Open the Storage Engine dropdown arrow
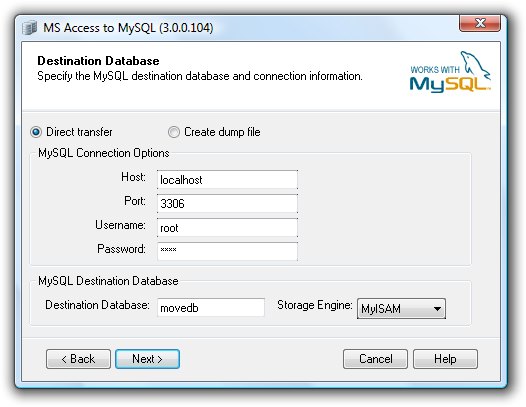The image size is (526, 407). (437, 308)
